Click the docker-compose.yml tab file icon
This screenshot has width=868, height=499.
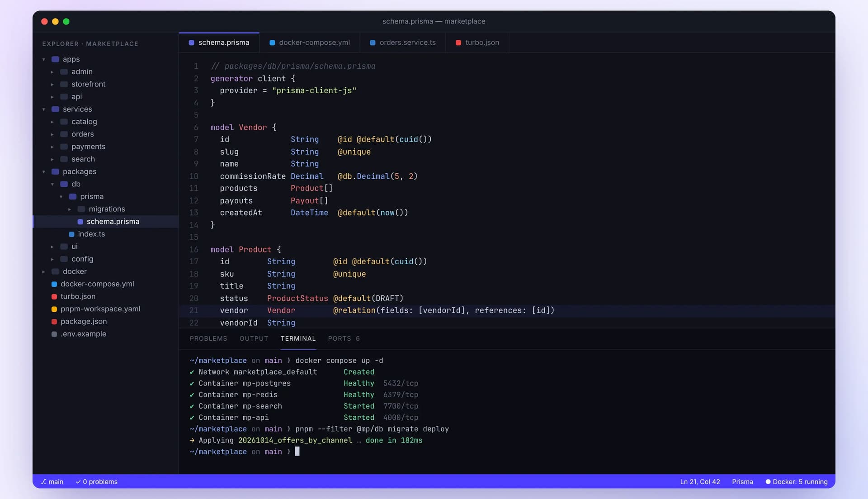[x=272, y=43]
